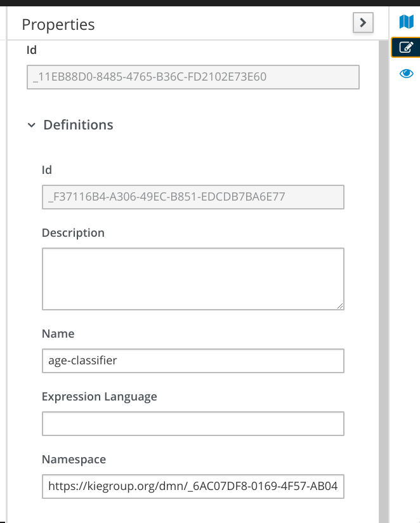Collapse the Properties panel with the arrow button
Viewport: 420px width, 523px height.
[x=362, y=23]
